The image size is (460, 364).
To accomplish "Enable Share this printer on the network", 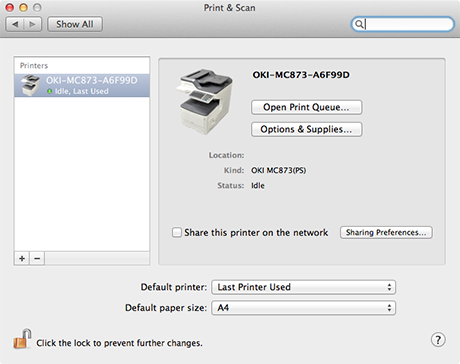I will point(177,232).
